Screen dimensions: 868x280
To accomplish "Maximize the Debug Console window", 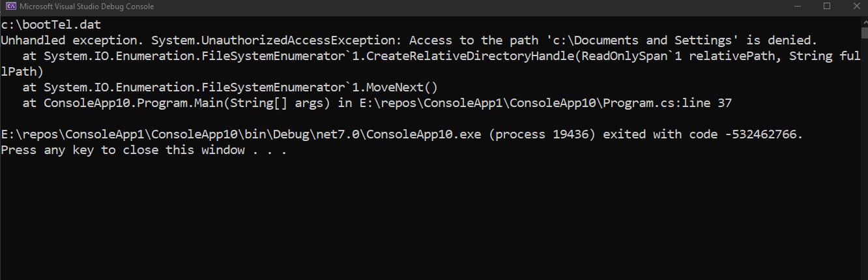I will (827, 7).
